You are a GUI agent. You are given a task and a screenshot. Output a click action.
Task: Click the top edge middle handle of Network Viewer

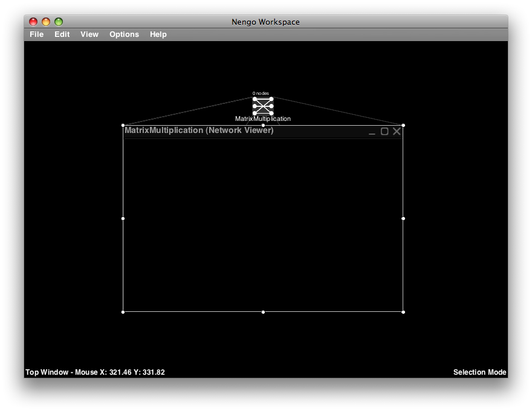(x=263, y=126)
